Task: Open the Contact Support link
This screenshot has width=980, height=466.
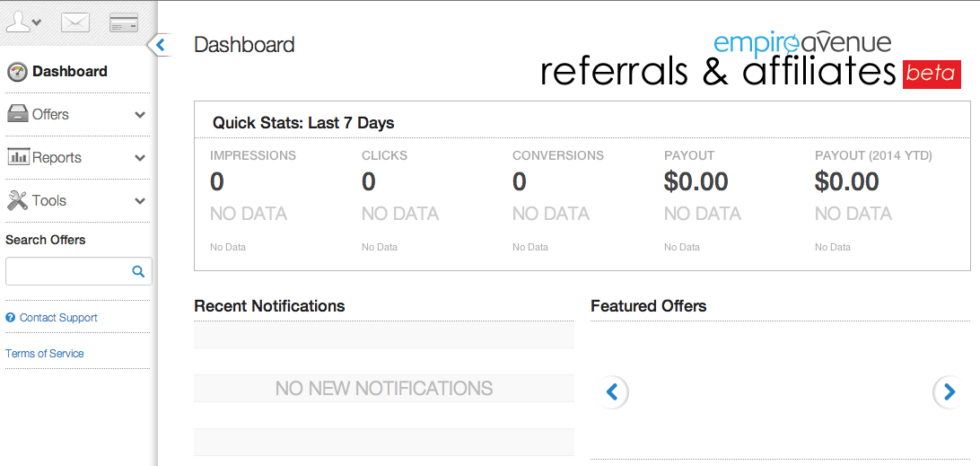Action: [58, 318]
